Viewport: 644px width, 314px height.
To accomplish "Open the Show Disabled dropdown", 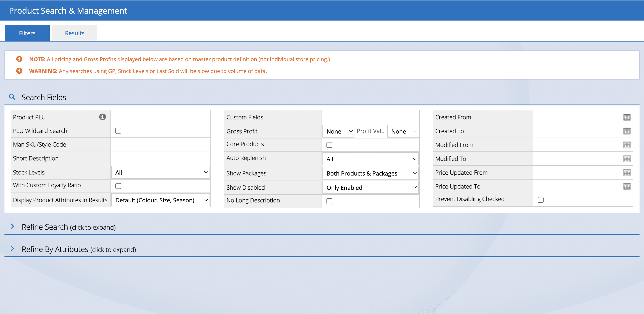I will [371, 187].
